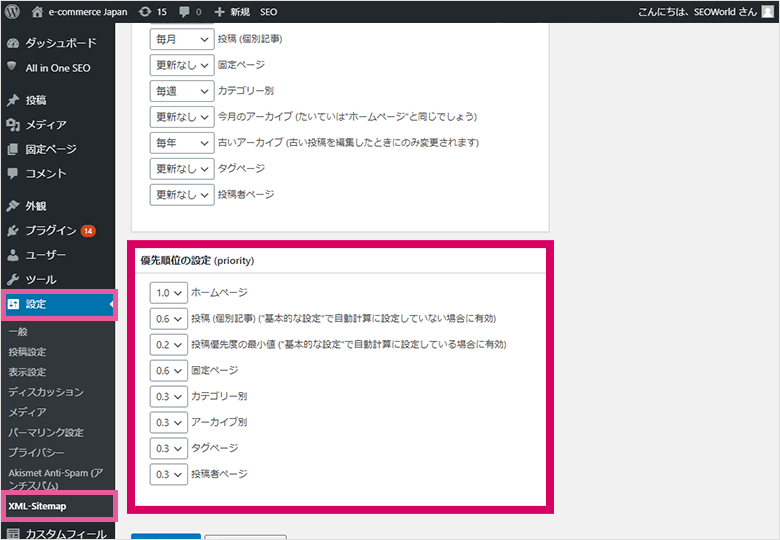
Task: Open the 固定ページ frequency dropdown set to 更新なし
Action: point(182,65)
